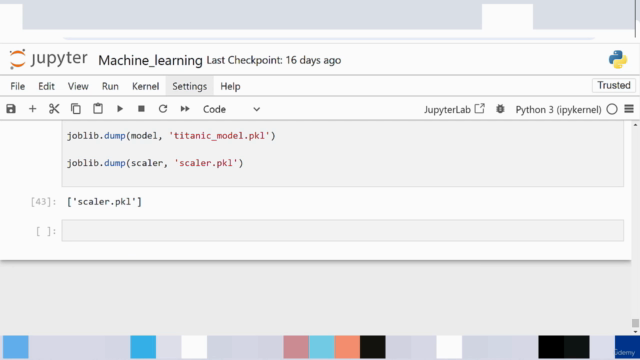Enable the debugger with the bug icon

click(x=500, y=109)
